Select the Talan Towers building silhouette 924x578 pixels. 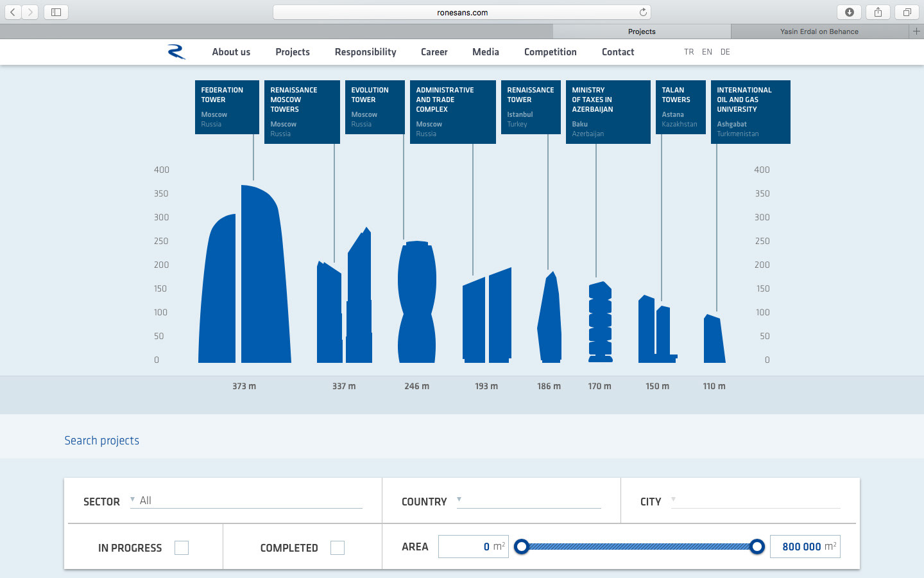(658, 329)
